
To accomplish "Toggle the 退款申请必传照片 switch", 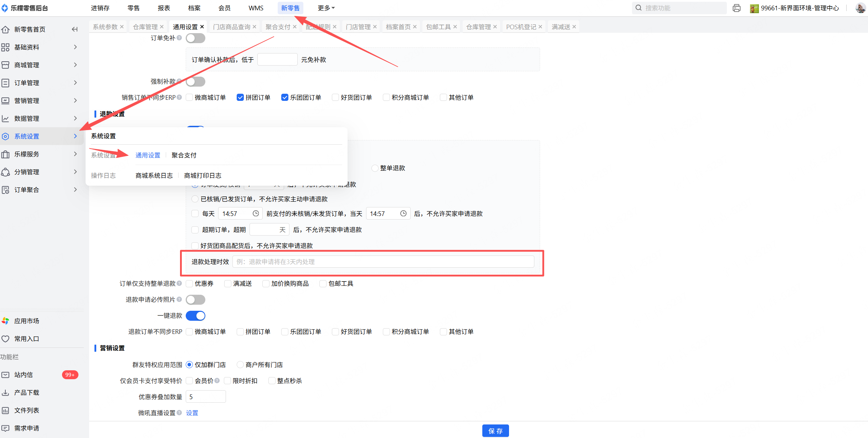I will (x=195, y=300).
